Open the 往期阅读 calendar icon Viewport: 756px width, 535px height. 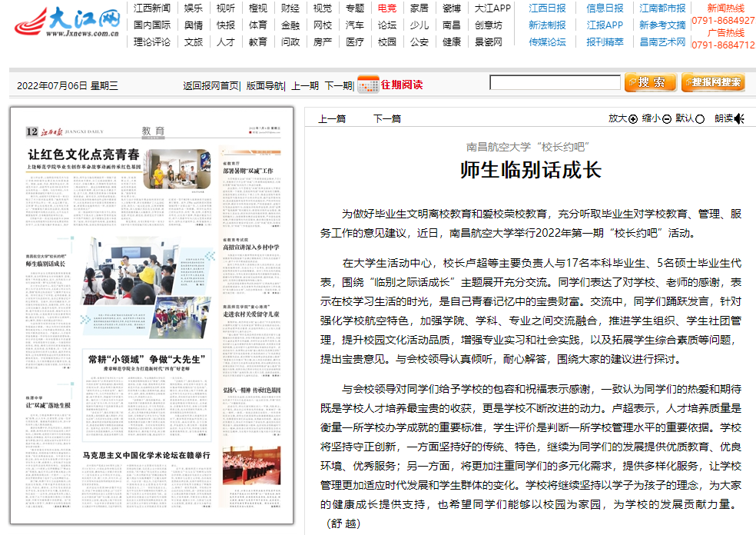[367, 85]
